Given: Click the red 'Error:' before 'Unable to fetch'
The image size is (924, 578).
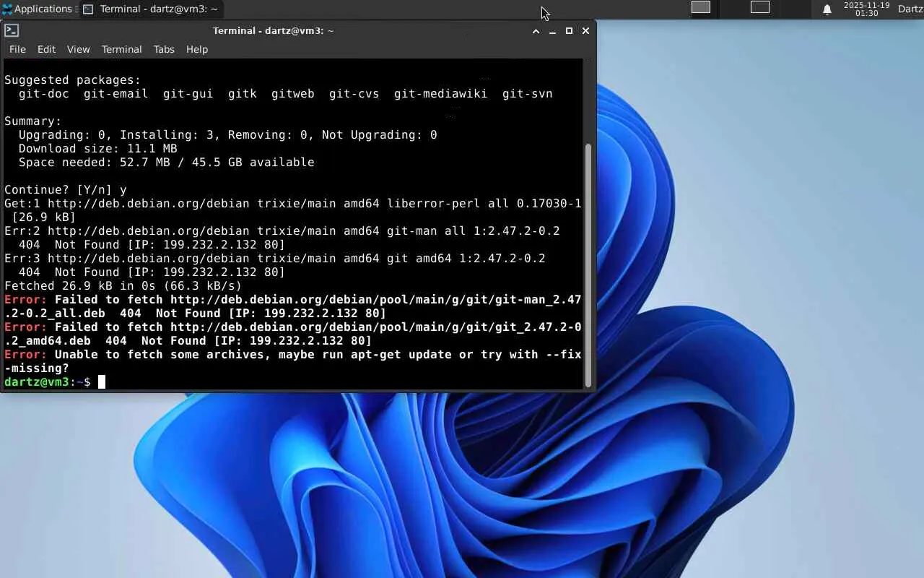Looking at the screenshot, I should 26,355.
